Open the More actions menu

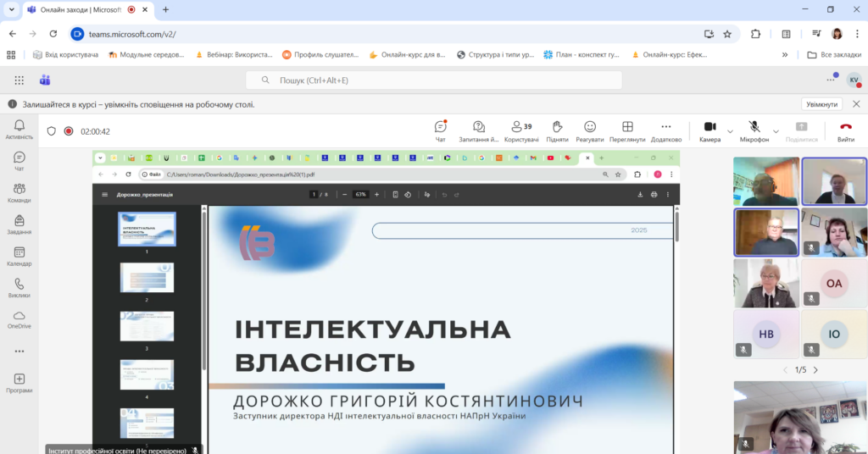[665, 130]
